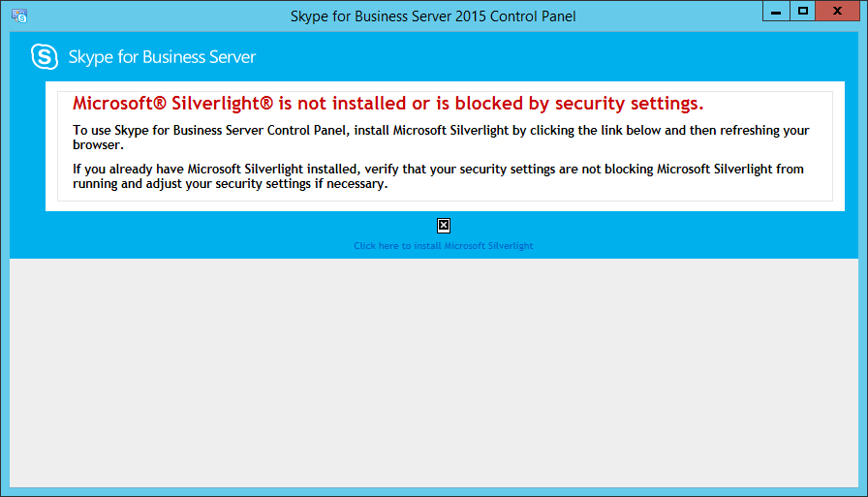Viewport: 868px width, 497px height.
Task: Click the text line starting with running and adjust
Action: [231, 184]
